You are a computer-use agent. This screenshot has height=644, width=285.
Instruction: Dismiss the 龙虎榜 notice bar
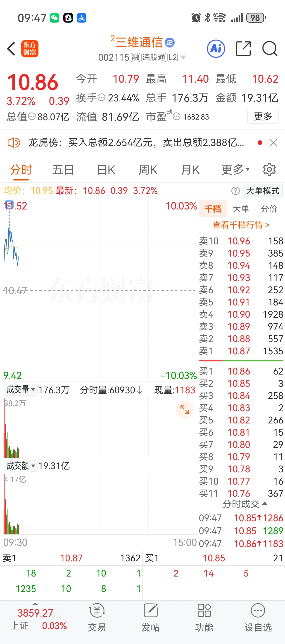point(273,143)
